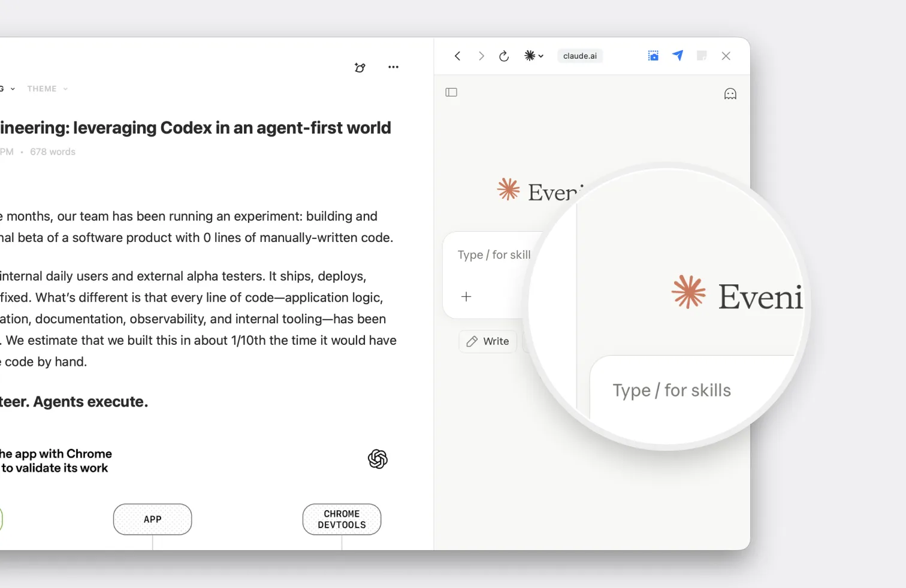Select the APP node in the diagram

pyautogui.click(x=153, y=519)
